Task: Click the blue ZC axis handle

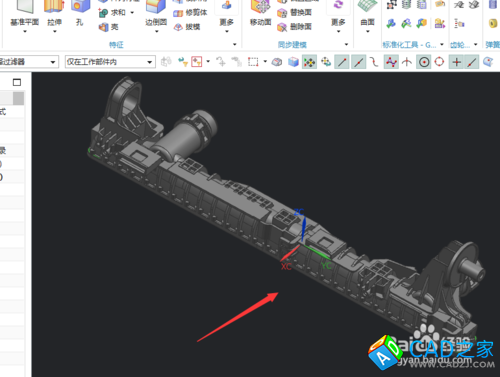Action: click(303, 229)
